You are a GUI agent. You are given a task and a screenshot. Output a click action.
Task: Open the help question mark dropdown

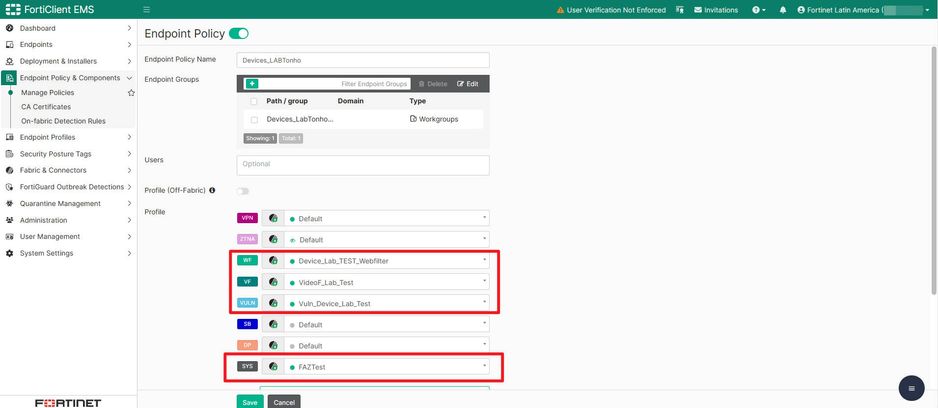(x=759, y=10)
